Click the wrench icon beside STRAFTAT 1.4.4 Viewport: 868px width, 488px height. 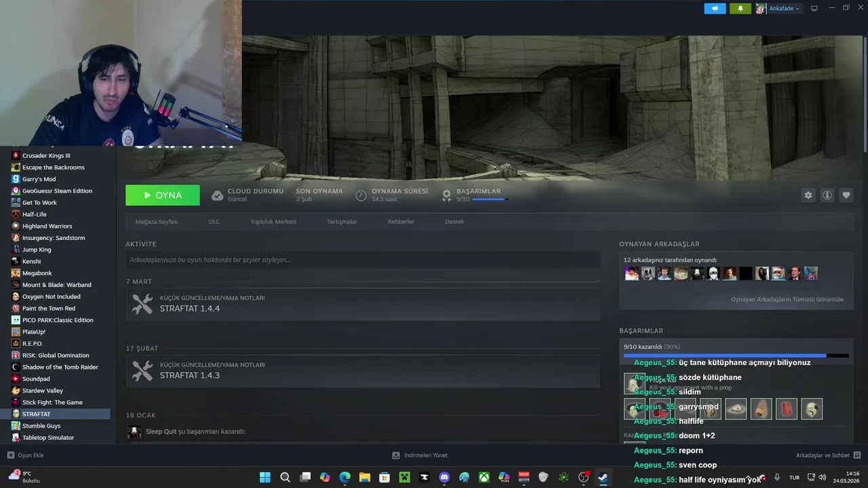(x=142, y=304)
